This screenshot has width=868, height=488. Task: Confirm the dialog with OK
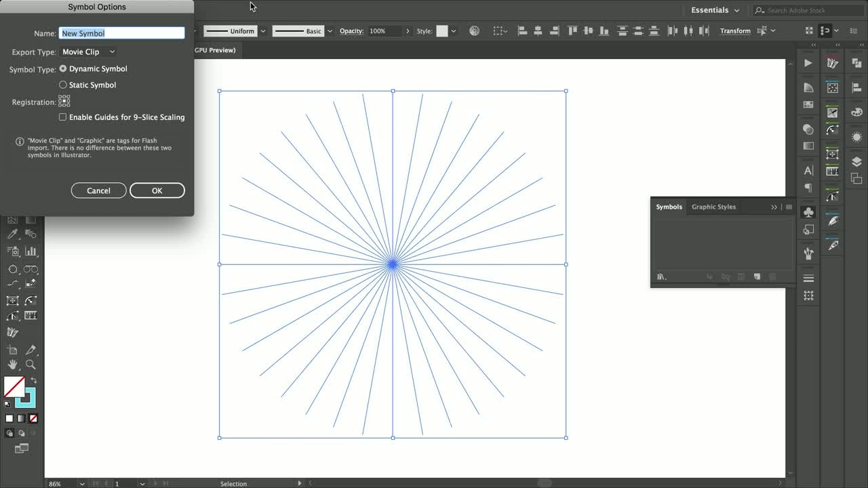[157, 190]
